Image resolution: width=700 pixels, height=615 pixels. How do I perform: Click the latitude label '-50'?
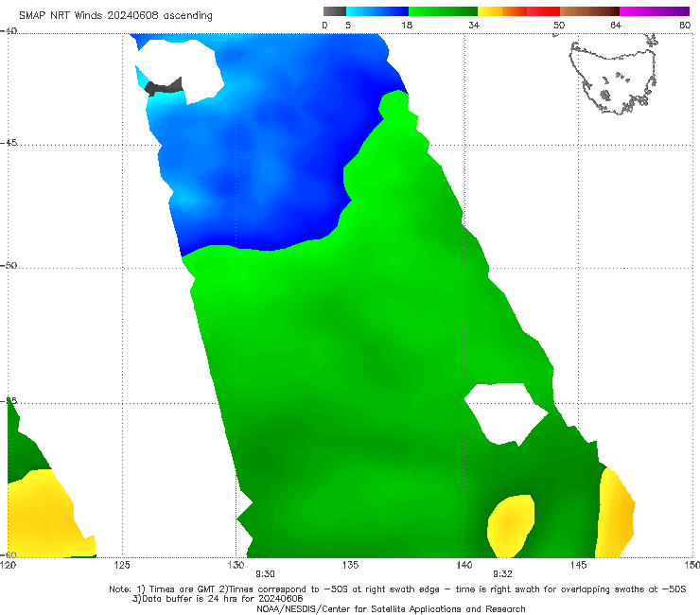9,266
